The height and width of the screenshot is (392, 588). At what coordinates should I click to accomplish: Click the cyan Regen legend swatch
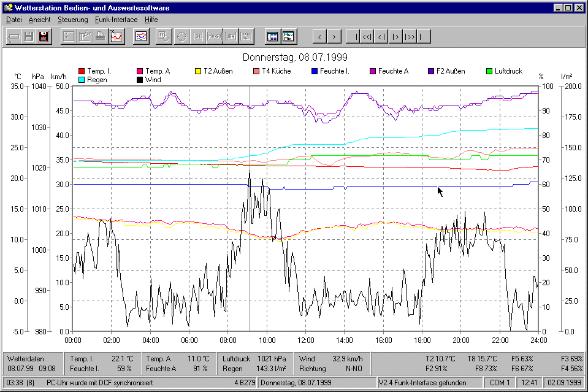point(82,80)
